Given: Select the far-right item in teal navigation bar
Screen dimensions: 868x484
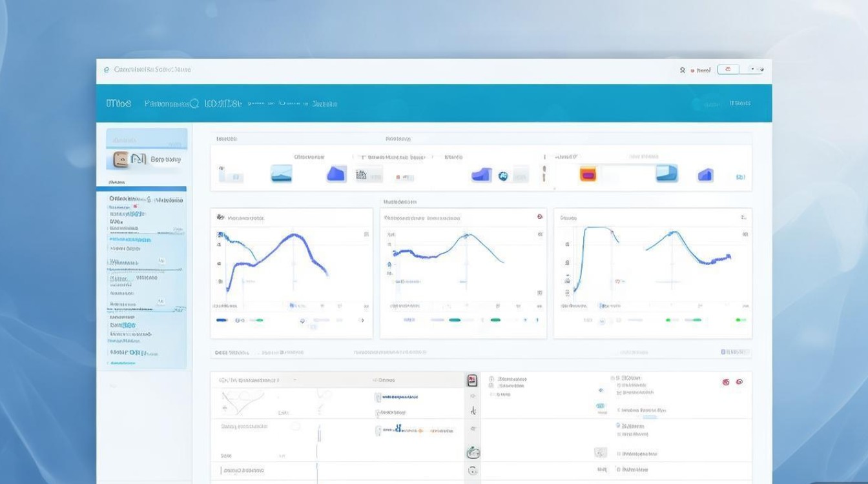Looking at the screenshot, I should click(740, 103).
